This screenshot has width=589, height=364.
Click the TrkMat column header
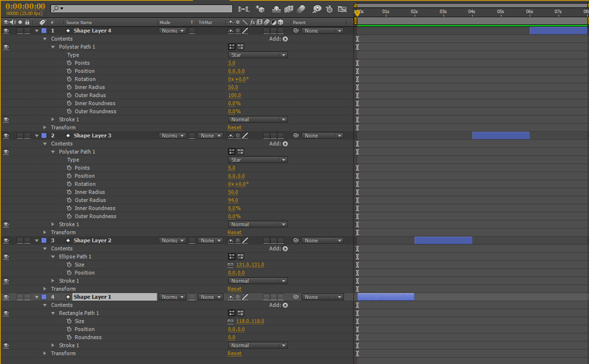click(x=205, y=22)
